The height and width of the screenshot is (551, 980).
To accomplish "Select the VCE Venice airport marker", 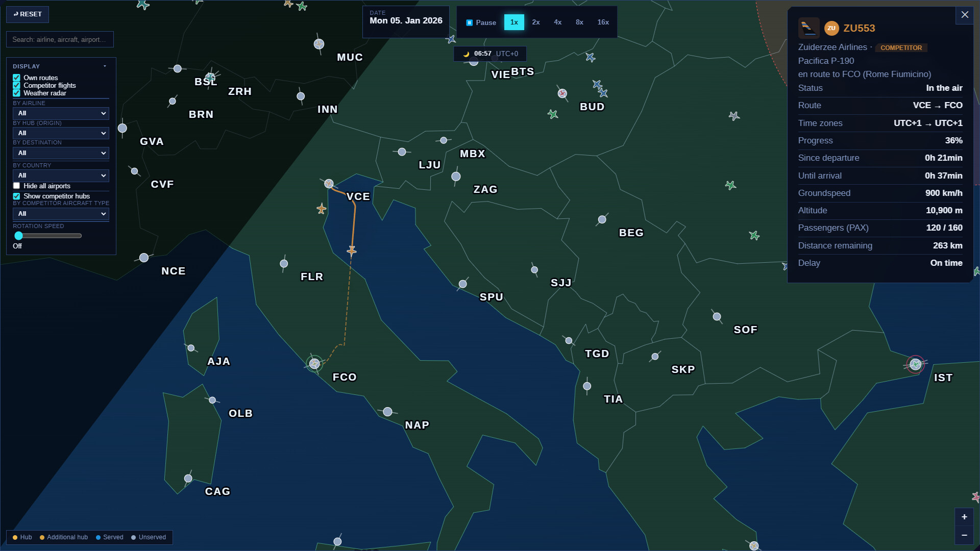I will tap(329, 184).
